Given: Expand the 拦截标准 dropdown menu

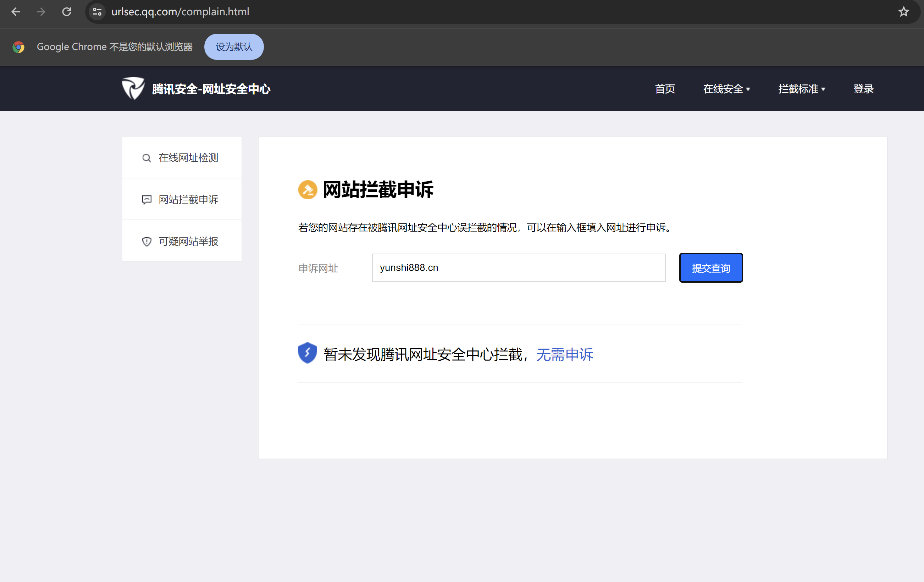Looking at the screenshot, I should point(801,89).
